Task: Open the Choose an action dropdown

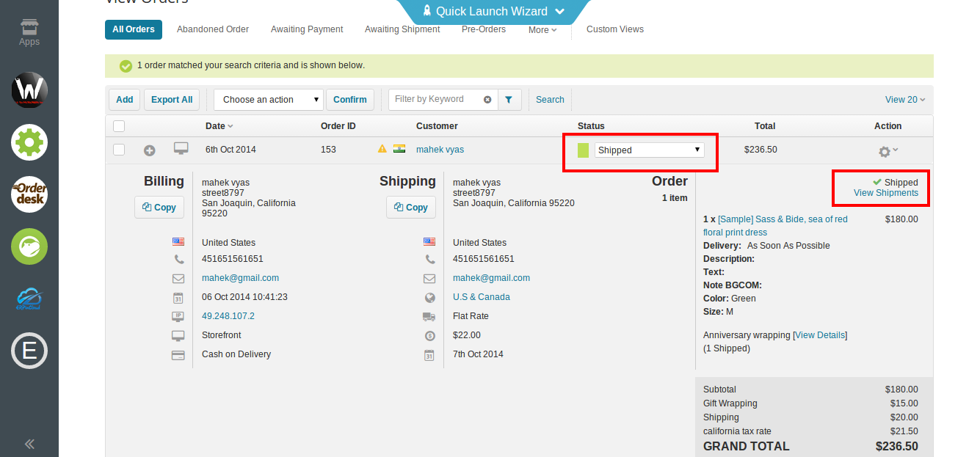Action: pos(267,98)
